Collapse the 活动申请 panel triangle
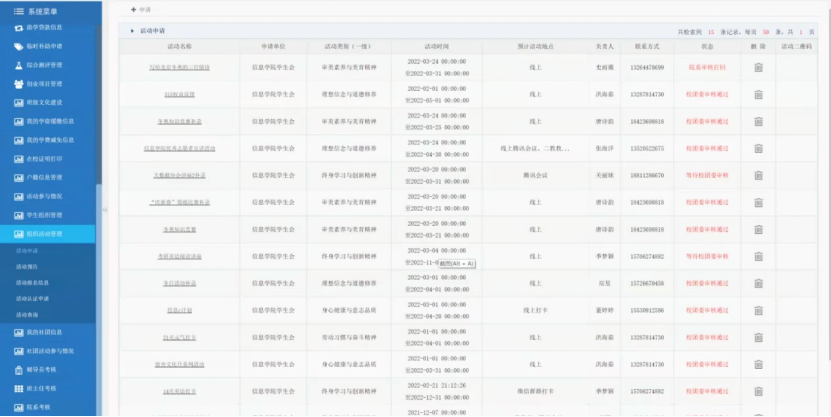This screenshot has width=831, height=417. (133, 31)
